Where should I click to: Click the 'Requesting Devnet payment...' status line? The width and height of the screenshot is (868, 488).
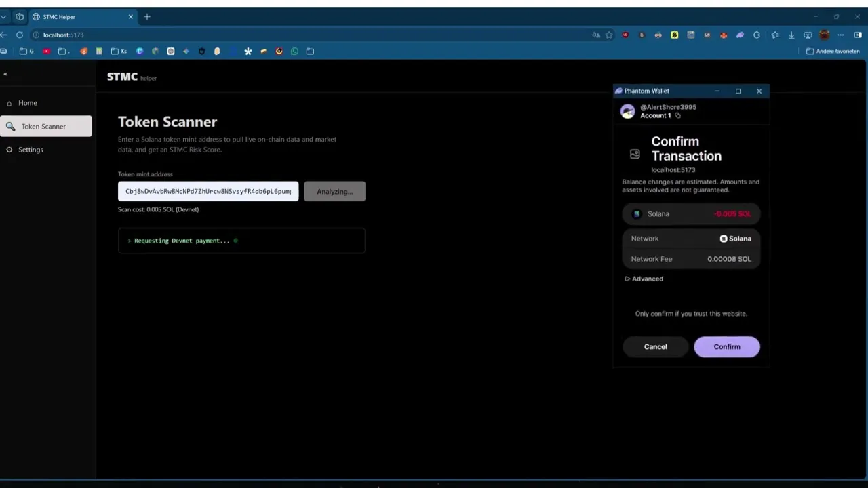(182, 241)
